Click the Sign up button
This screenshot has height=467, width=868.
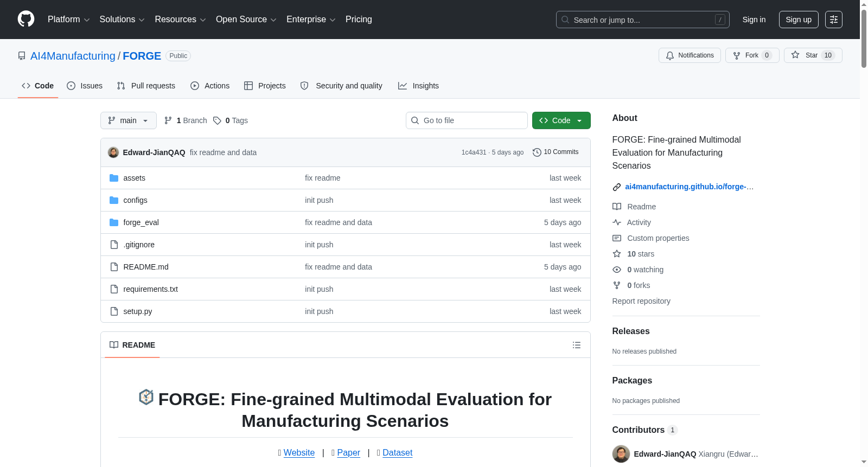pos(799,20)
